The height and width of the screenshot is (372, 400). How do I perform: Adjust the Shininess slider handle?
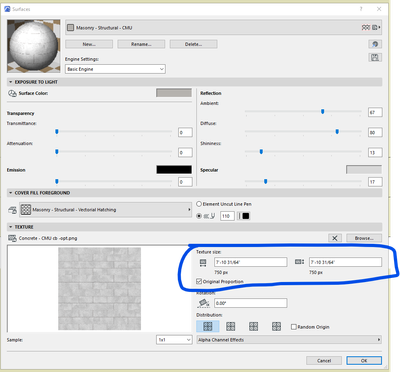click(261, 152)
